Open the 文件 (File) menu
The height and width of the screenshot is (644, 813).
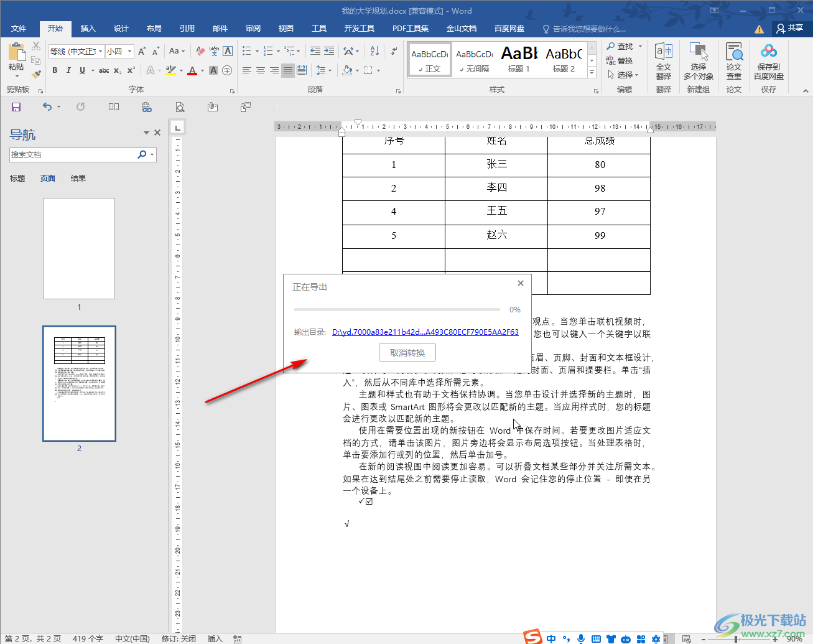(x=19, y=29)
